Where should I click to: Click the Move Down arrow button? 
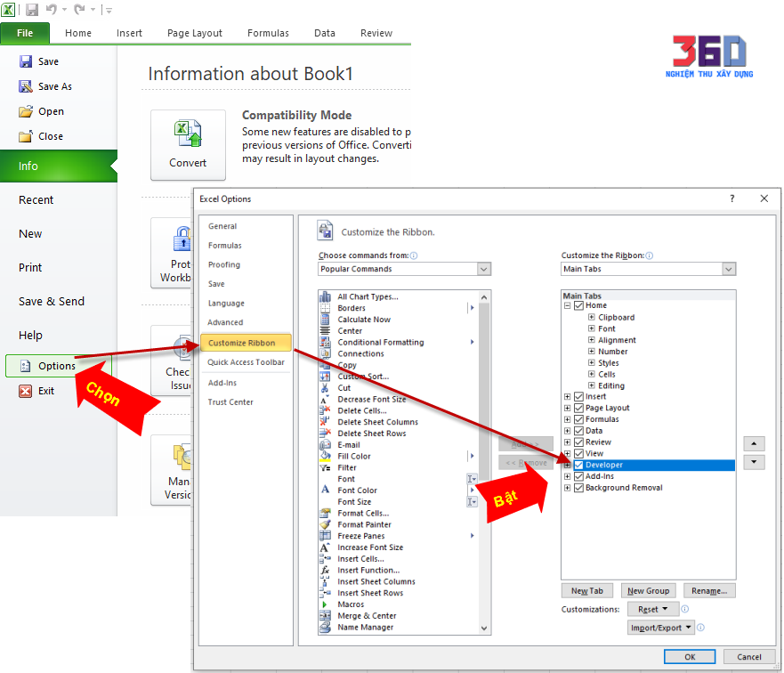[x=754, y=462]
